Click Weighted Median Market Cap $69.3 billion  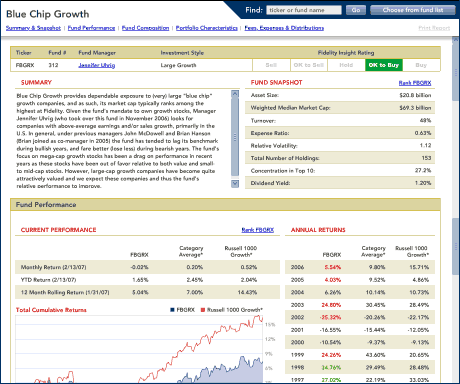[415, 108]
